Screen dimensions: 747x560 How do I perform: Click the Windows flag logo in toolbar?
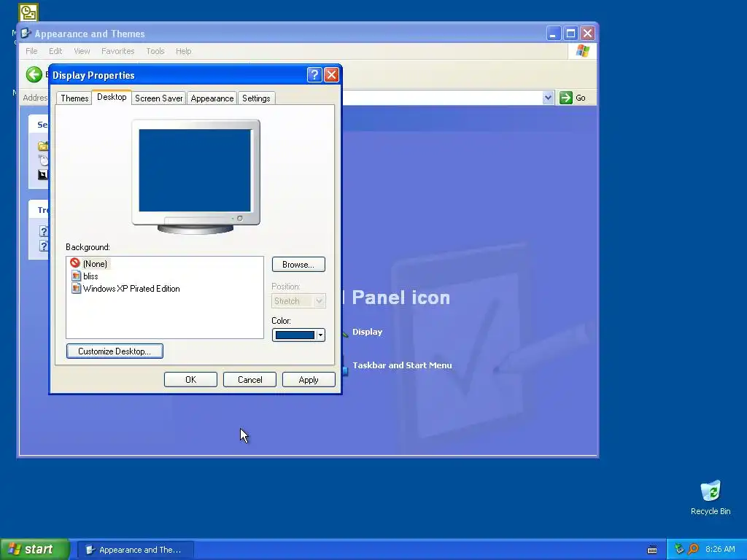582,51
